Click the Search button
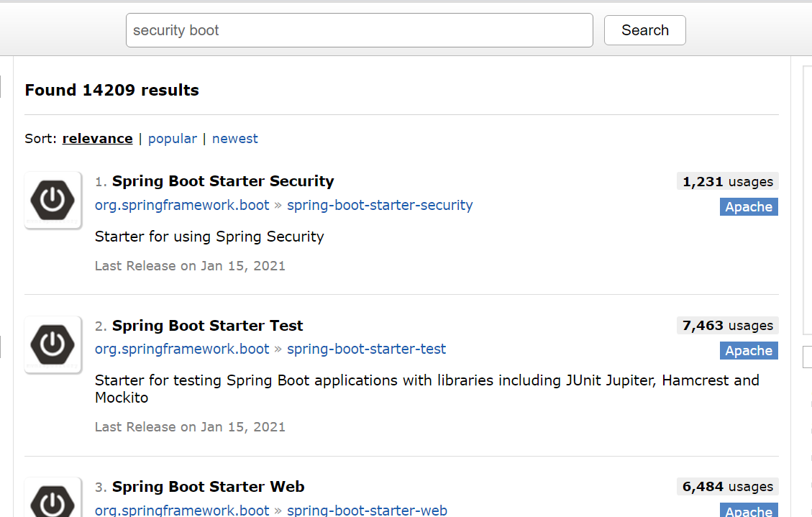The height and width of the screenshot is (517, 812). 644,30
